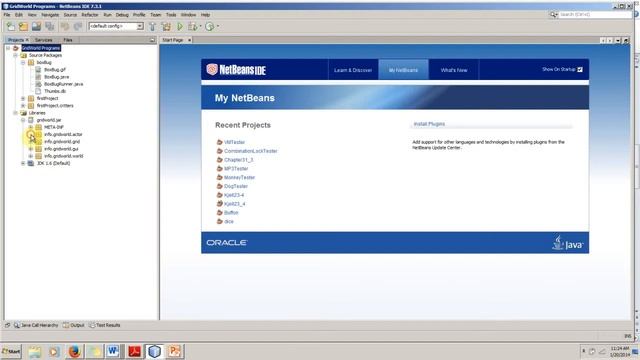This screenshot has width=640, height=360.
Task: Open the What's New tab
Action: point(454,70)
